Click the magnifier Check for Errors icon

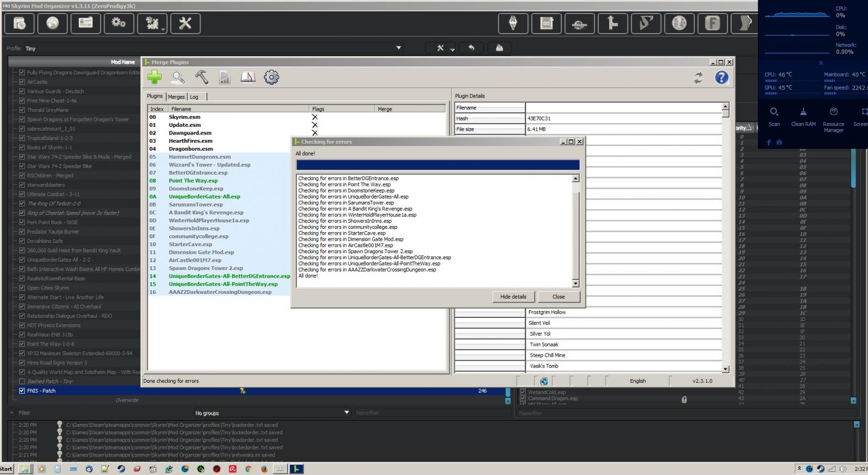[178, 78]
